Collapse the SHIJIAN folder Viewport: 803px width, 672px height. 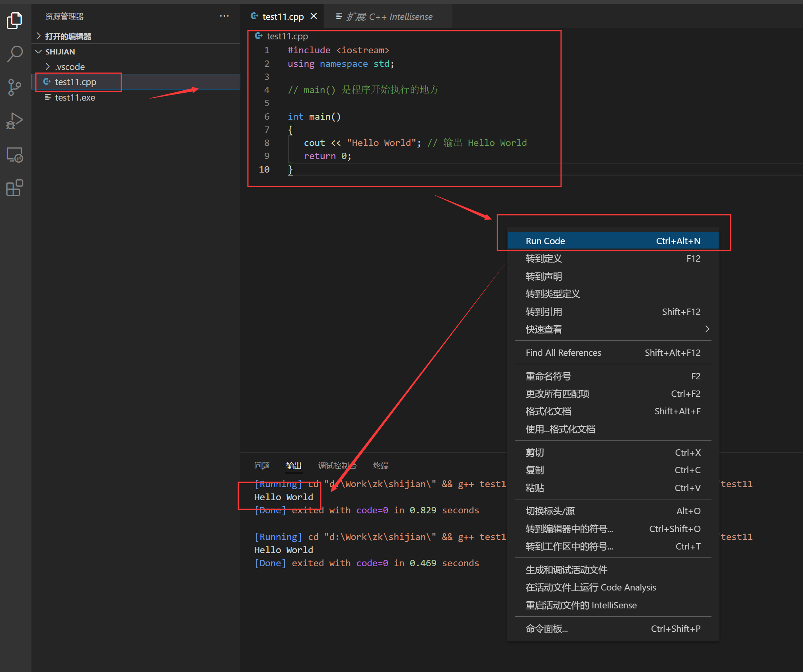38,51
